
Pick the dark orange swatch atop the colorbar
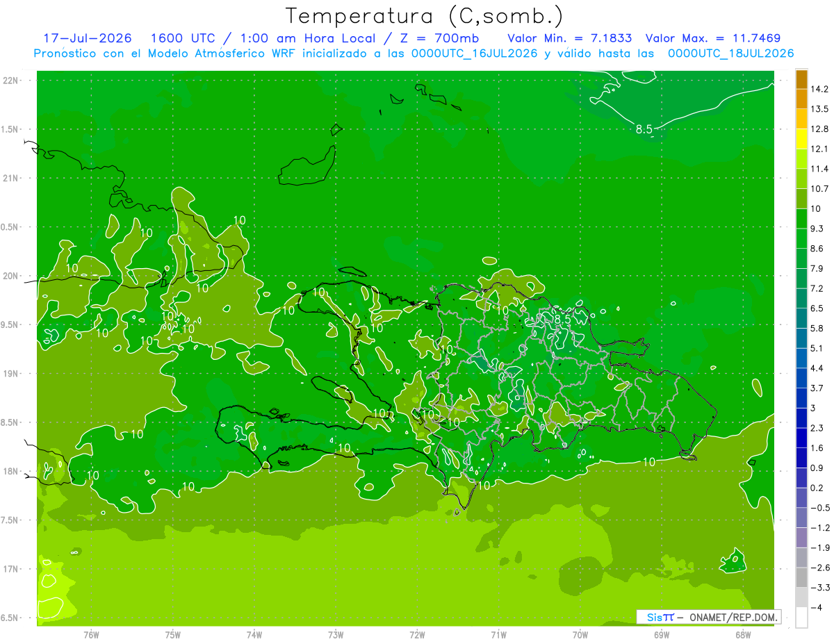click(801, 79)
